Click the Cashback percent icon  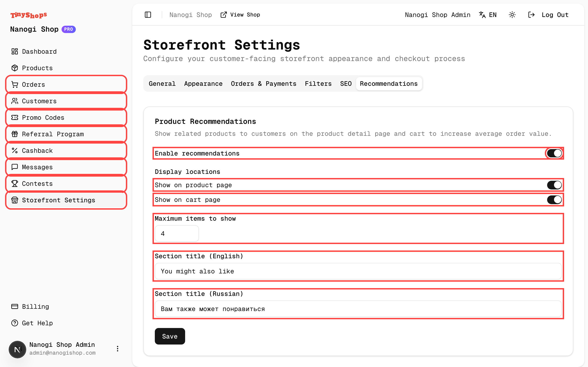tap(15, 150)
